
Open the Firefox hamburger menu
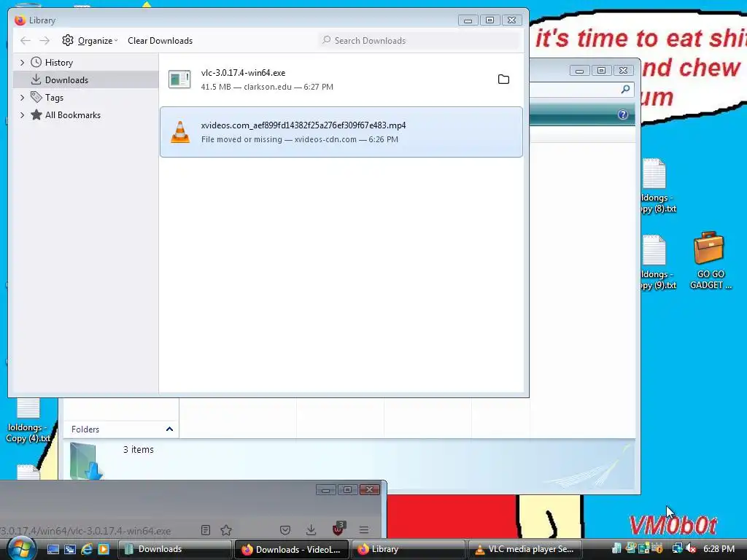364,530
